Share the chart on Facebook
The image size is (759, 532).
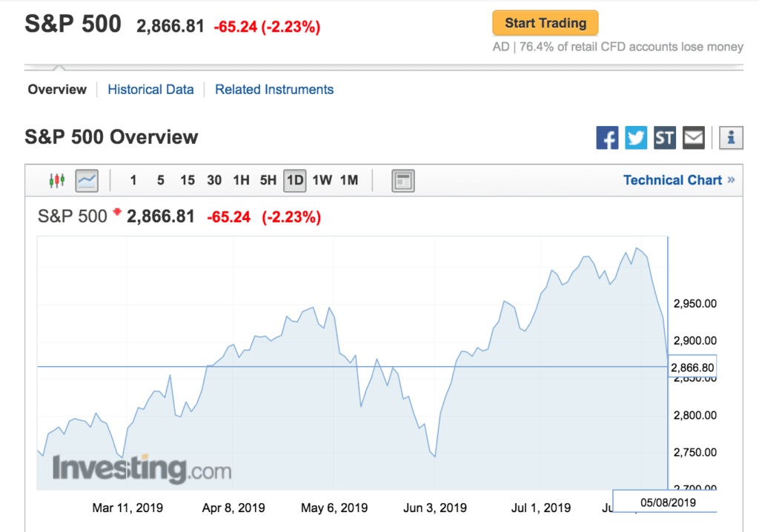click(607, 138)
